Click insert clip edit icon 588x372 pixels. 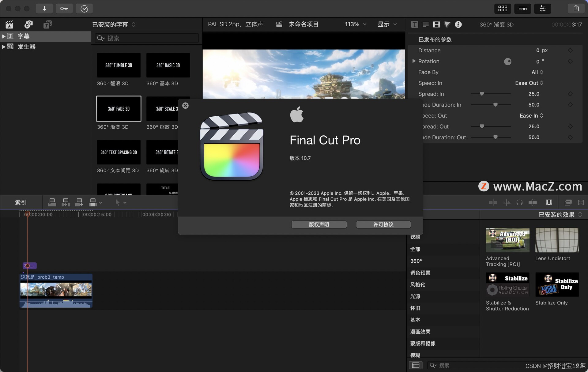tap(66, 202)
